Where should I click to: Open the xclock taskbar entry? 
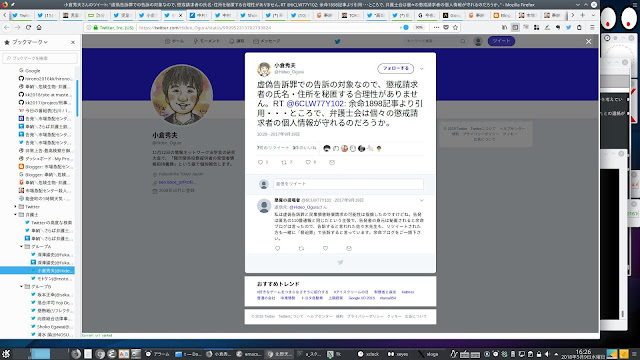pos(369,354)
